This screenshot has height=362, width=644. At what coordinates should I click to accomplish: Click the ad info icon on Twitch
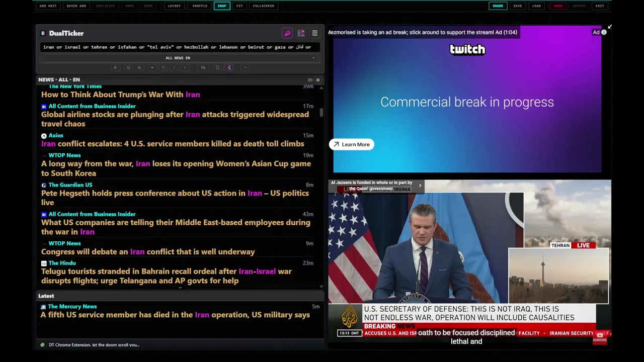pos(604,32)
